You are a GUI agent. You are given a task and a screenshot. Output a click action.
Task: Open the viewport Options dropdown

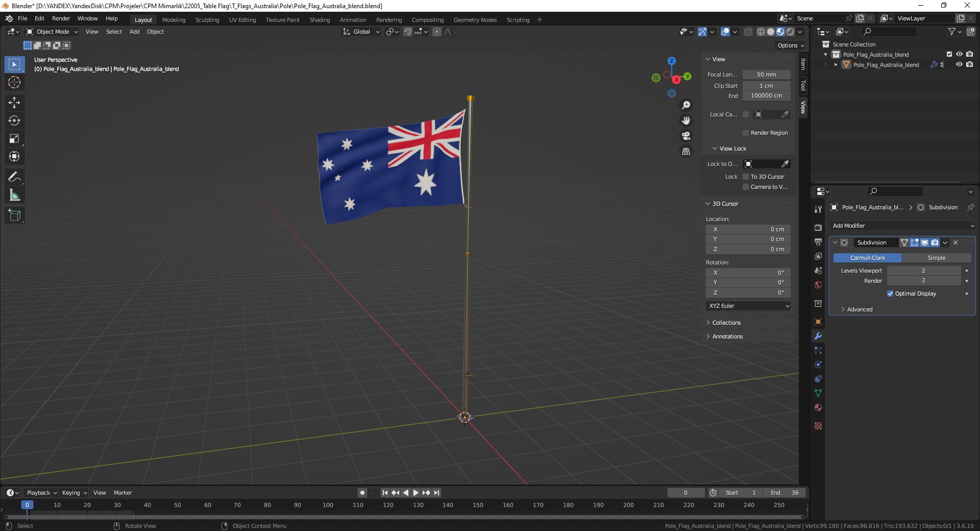click(x=791, y=45)
